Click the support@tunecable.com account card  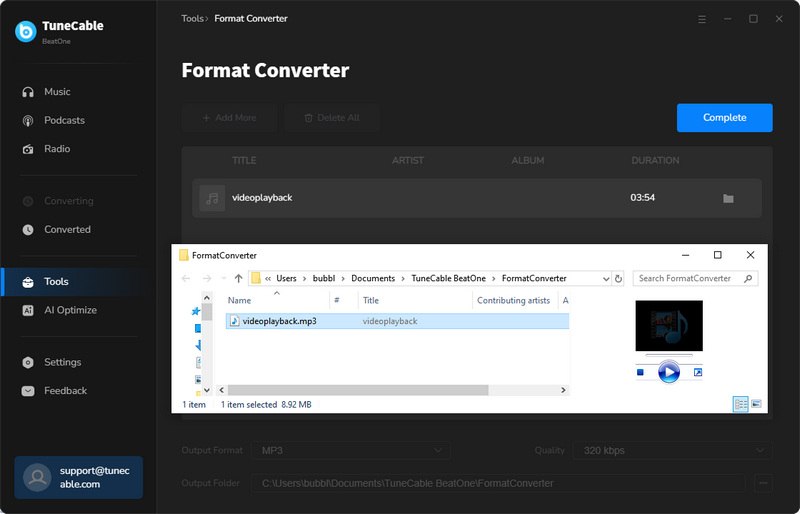click(x=79, y=477)
